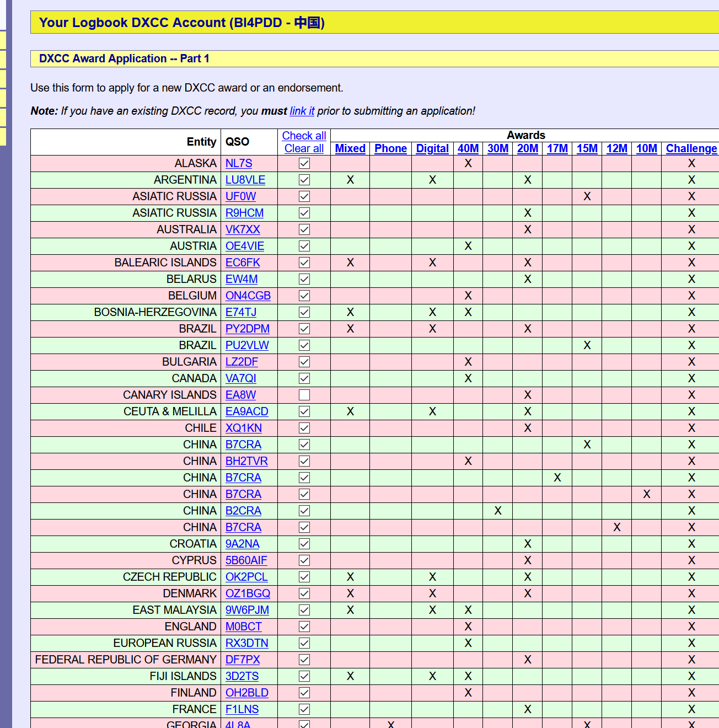Open QSO link EW4M
Viewport: 719px width, 728px height.
[x=242, y=279]
